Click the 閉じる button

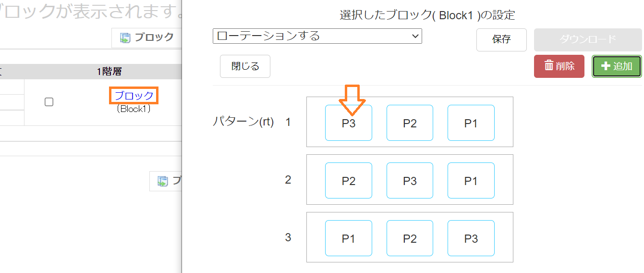[x=245, y=66]
